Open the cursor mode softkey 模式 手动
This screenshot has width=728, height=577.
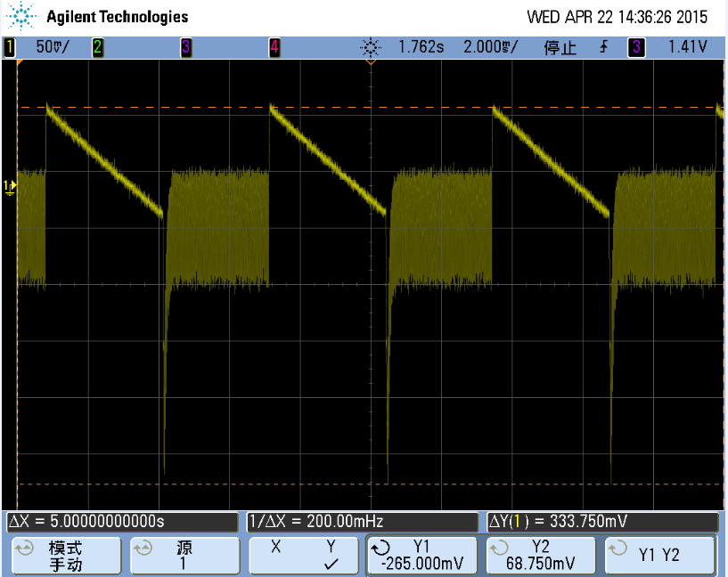click(x=66, y=556)
